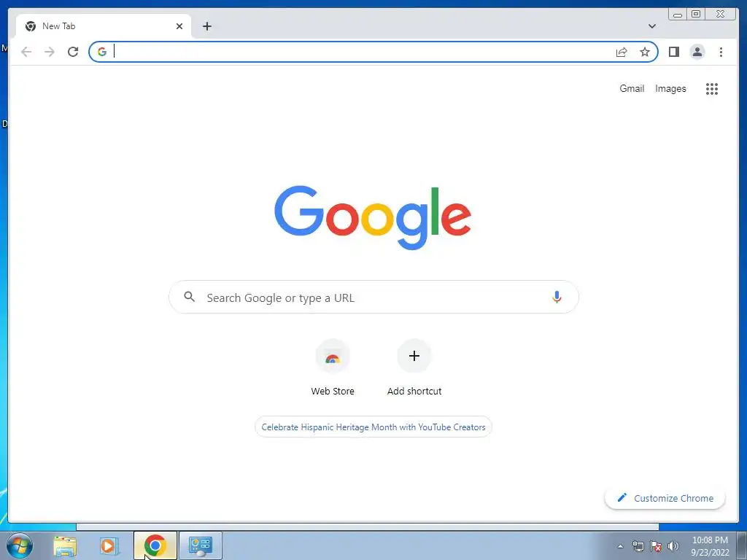Viewport: 747px width, 560px height.
Task: Open Chrome's three-dot menu
Action: click(721, 52)
